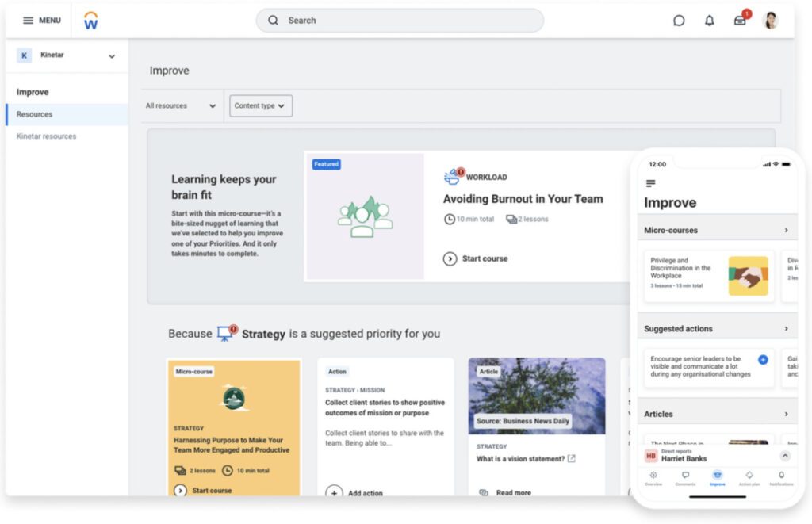This screenshot has width=812, height=524.
Task: Open the Content type filter
Action: (260, 105)
